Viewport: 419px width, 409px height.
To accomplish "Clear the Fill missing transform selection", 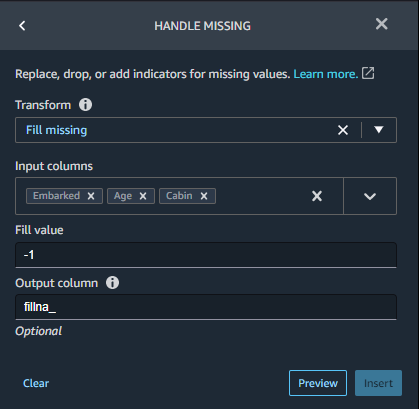I will pyautogui.click(x=343, y=130).
